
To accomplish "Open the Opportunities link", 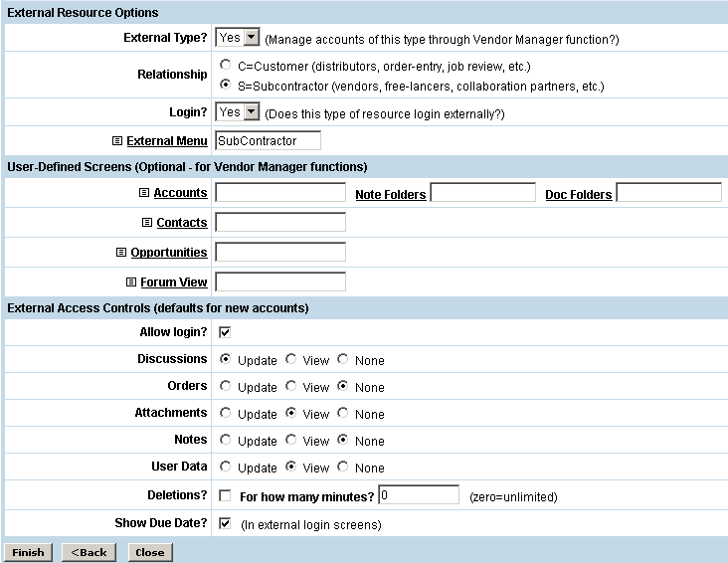I will pyautogui.click(x=169, y=253).
